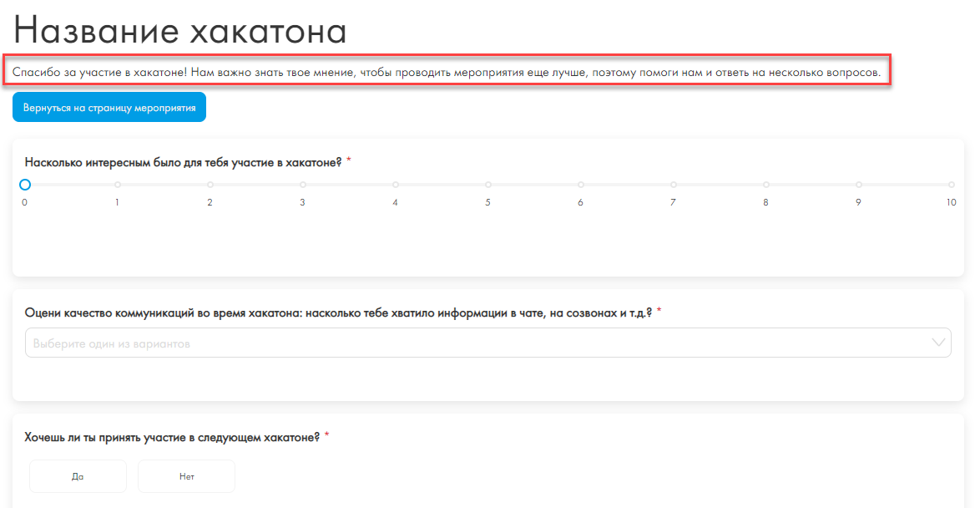980x508 pixels.
Task: Open the "Выберите один из вариантов" dropdown field
Action: (x=476, y=343)
